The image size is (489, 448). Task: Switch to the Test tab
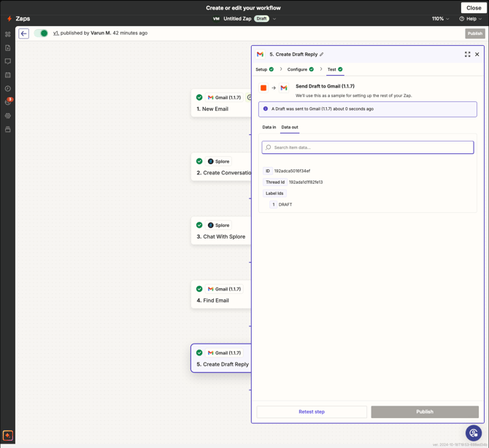pyautogui.click(x=335, y=69)
